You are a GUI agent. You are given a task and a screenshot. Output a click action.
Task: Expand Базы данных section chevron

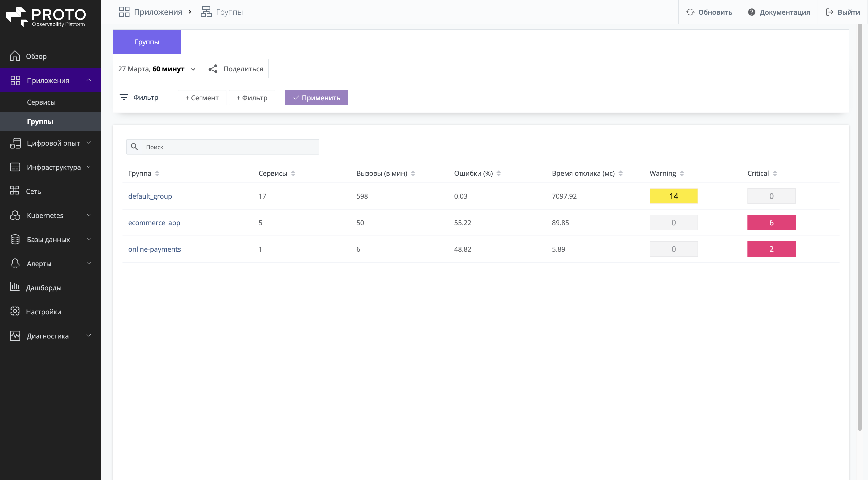tap(89, 239)
